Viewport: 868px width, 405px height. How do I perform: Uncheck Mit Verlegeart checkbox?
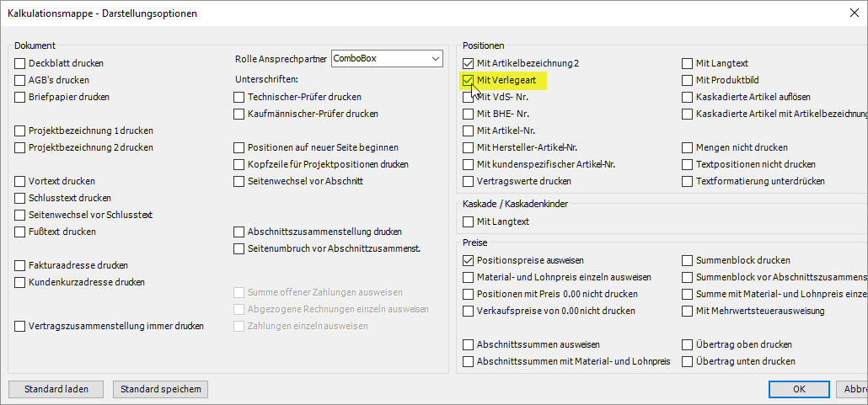(469, 80)
